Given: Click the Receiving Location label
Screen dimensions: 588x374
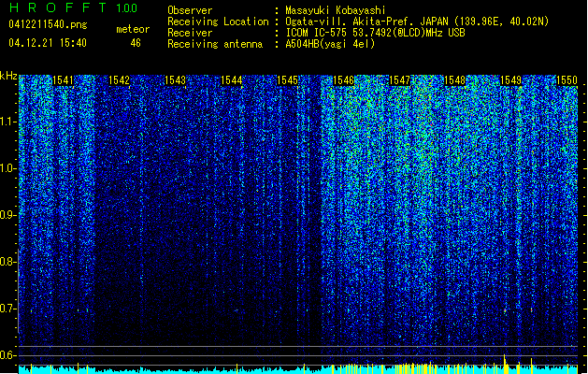Looking at the screenshot, I should click(218, 22).
